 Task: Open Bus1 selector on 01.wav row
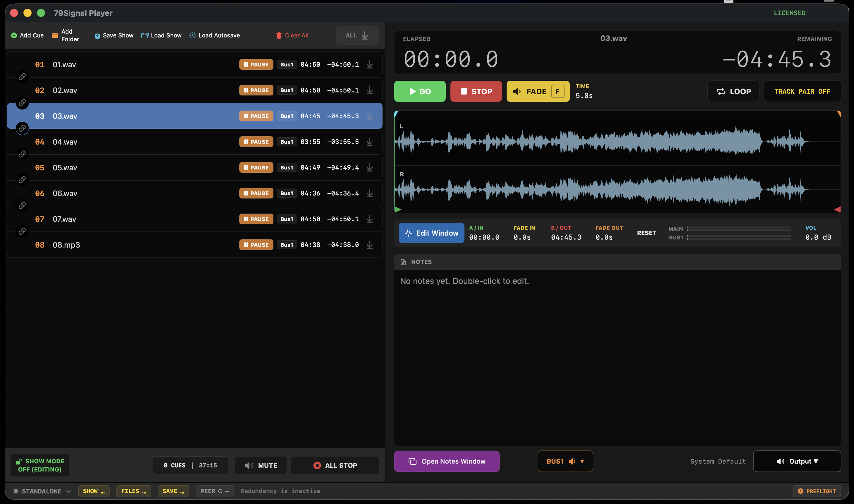coord(287,64)
